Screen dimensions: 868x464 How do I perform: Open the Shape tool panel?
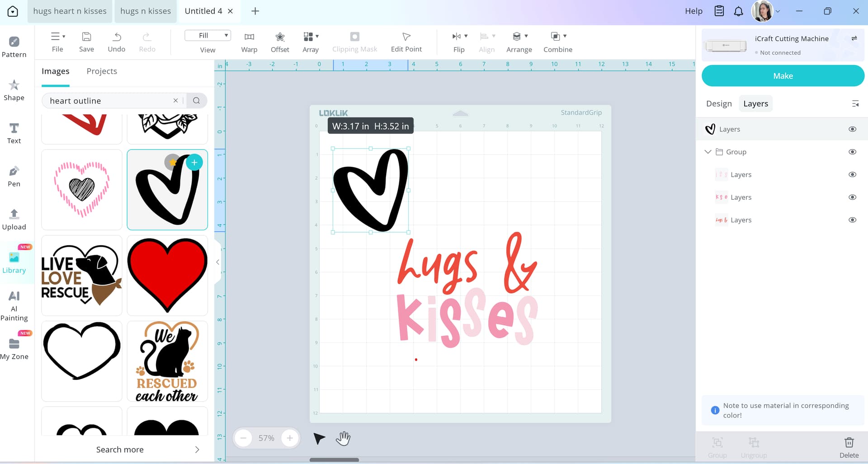tap(14, 89)
